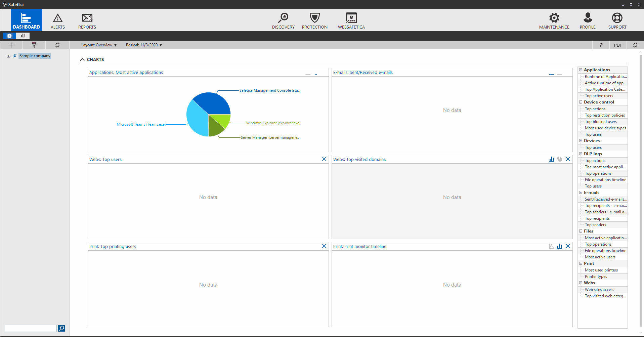Refresh the user tree panel

pyautogui.click(x=57, y=45)
